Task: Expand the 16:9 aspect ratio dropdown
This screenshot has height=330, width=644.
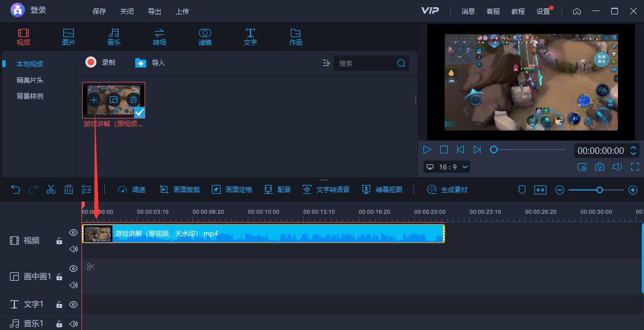Action: point(447,167)
